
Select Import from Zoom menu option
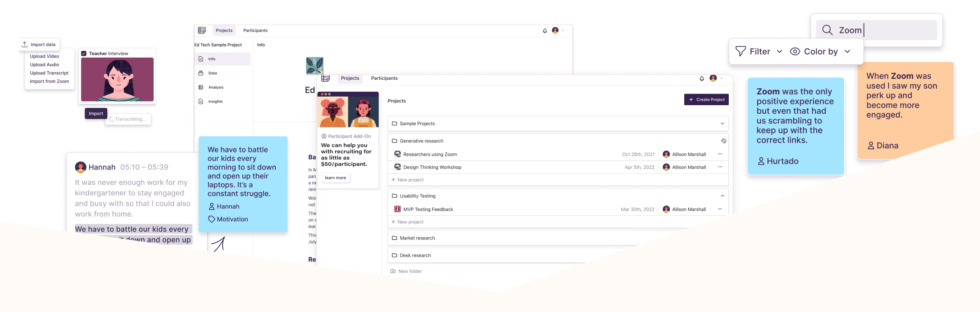(49, 82)
